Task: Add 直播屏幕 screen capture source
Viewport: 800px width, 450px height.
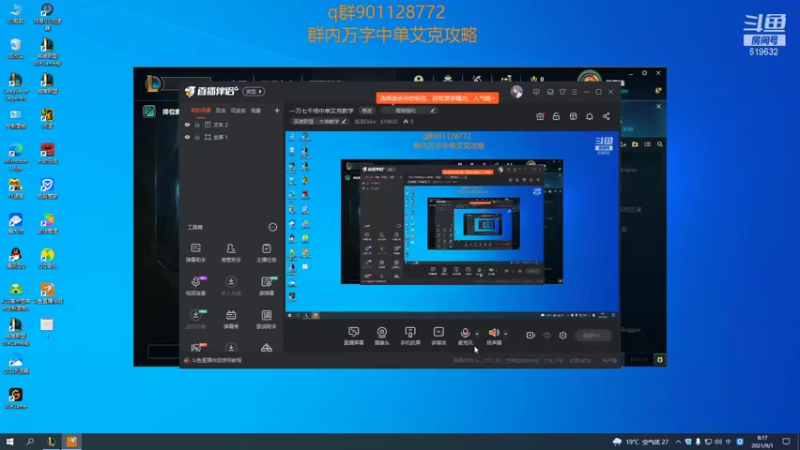Action: coord(354,336)
